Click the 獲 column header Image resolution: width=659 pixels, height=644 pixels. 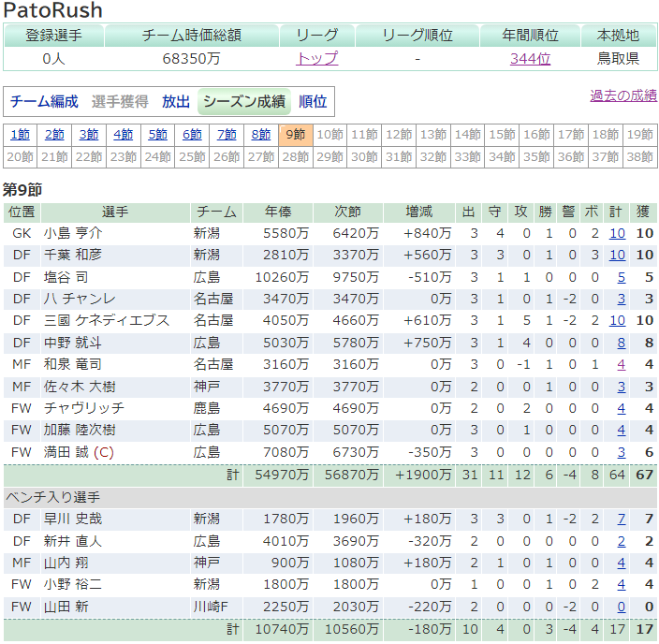[643, 212]
